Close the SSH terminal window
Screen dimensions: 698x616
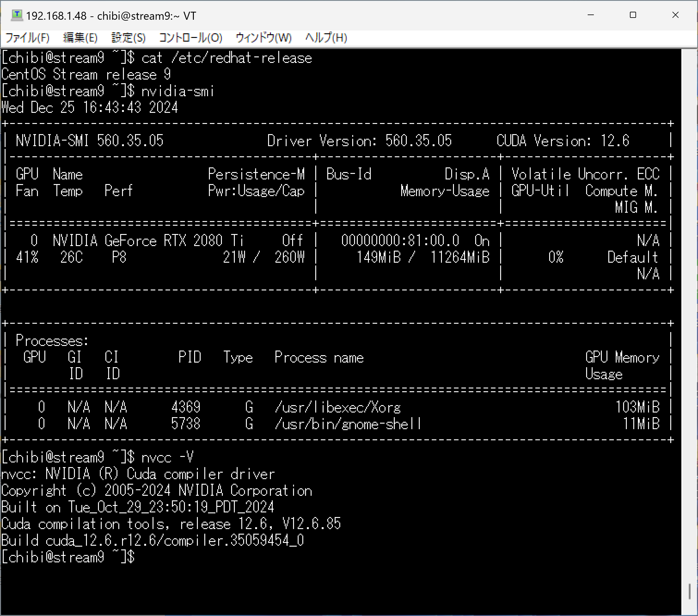tap(675, 15)
